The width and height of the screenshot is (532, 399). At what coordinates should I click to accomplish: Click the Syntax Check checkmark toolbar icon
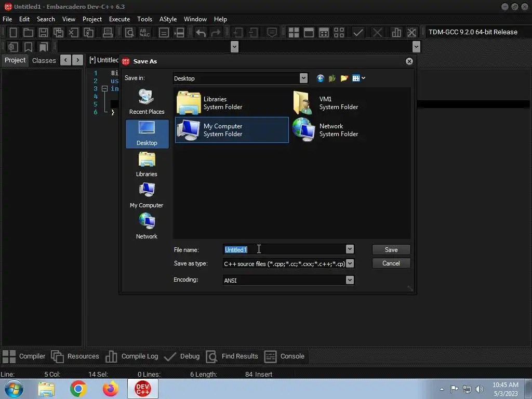click(358, 33)
